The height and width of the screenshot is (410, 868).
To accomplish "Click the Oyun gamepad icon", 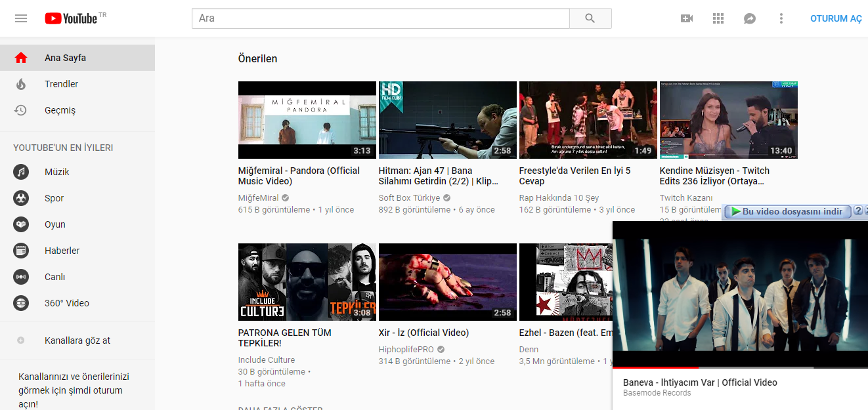I will coord(21,224).
